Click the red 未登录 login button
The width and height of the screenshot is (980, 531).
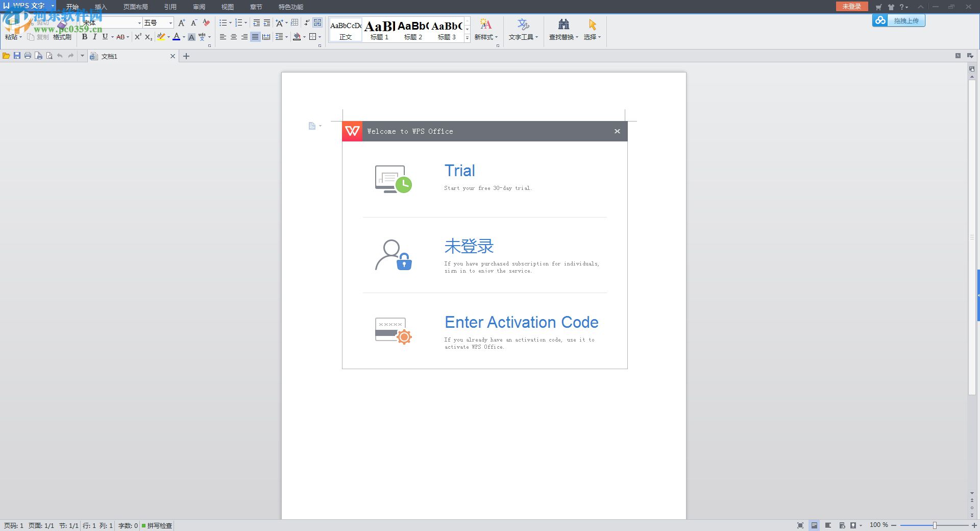[852, 6]
